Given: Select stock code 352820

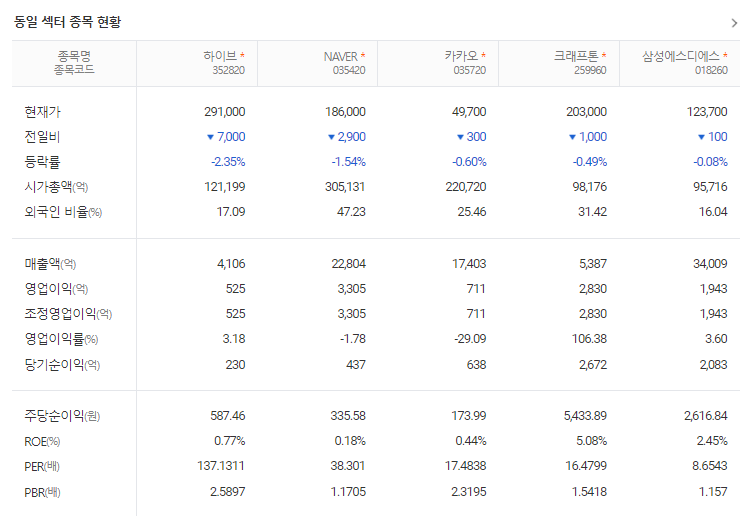Looking at the screenshot, I should (229, 70).
